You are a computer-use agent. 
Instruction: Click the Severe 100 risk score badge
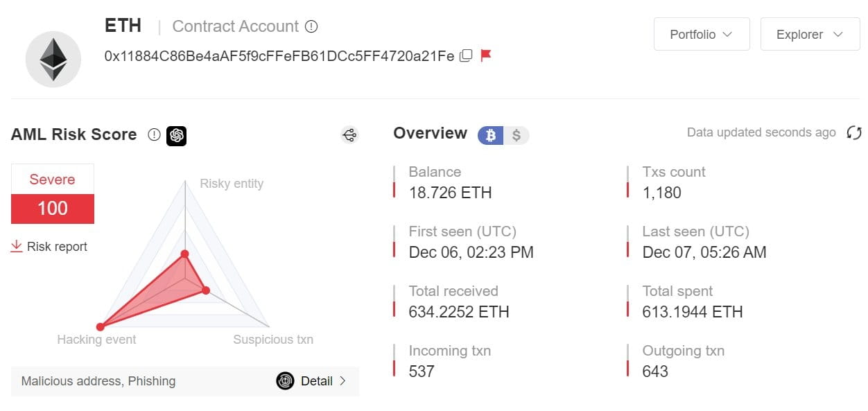click(53, 195)
